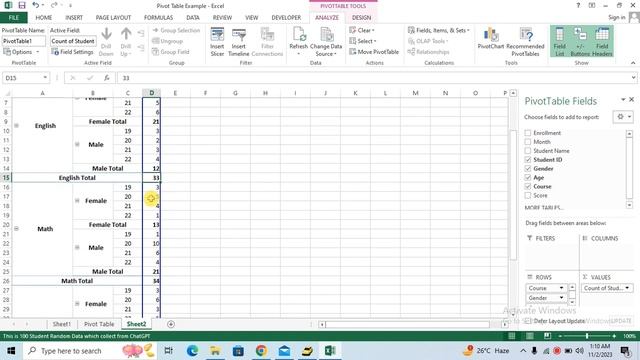Click Insert Timeline icon

pos(238,42)
